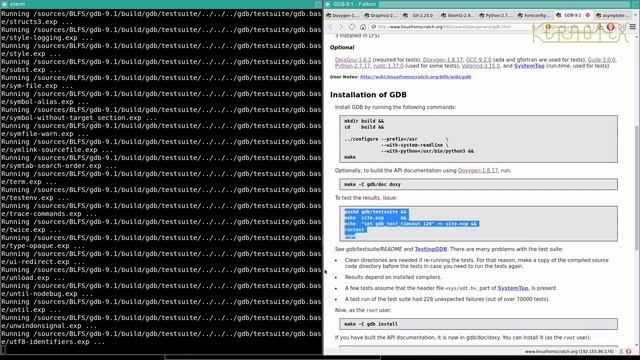Click 'Results depend on installed compilers' bullet

(393, 277)
